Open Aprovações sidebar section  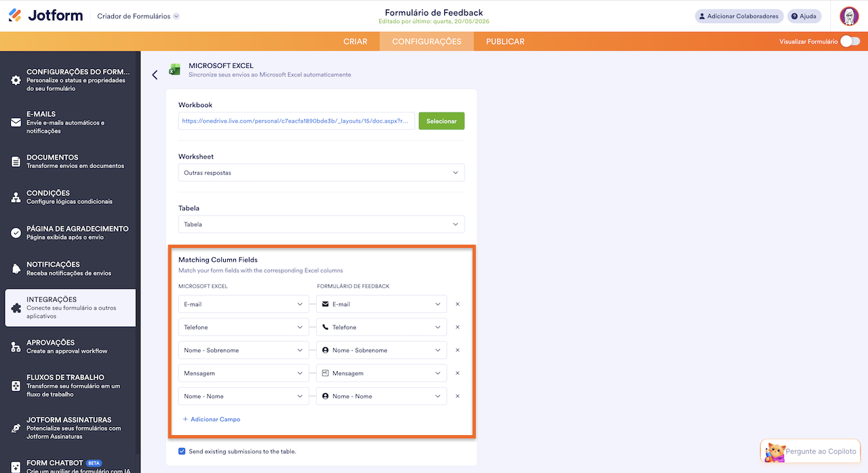70,346
